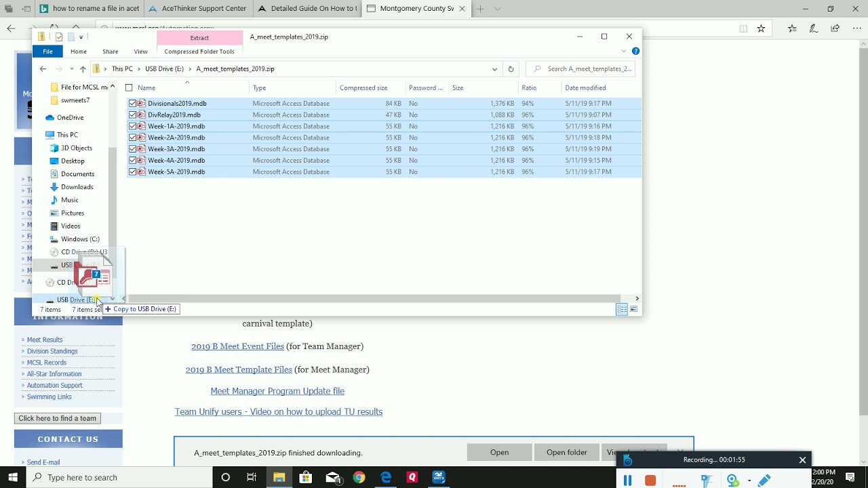Image resolution: width=868 pixels, height=488 pixels.
Task: Click Open in the download notification
Action: click(x=500, y=452)
